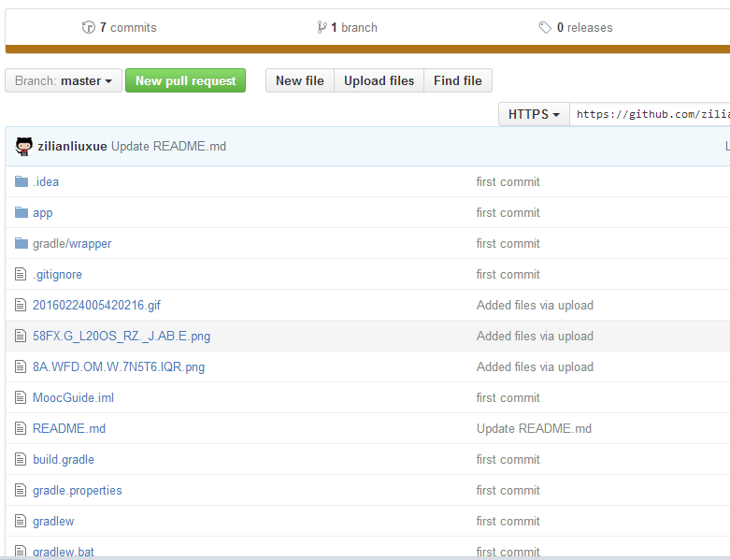
Task: Click the .idea folder icon
Action: 21,181
